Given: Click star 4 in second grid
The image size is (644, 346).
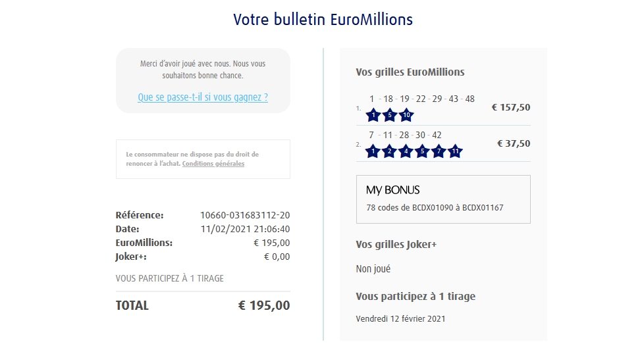Looking at the screenshot, I should 406,151.
